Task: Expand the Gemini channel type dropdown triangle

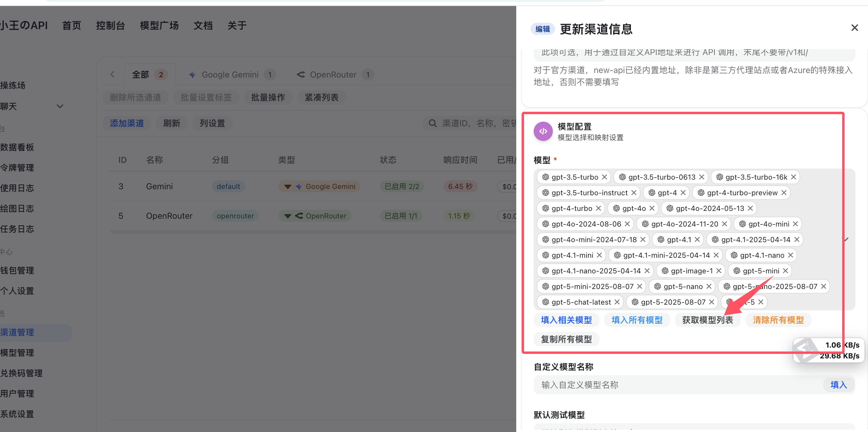Action: click(288, 187)
